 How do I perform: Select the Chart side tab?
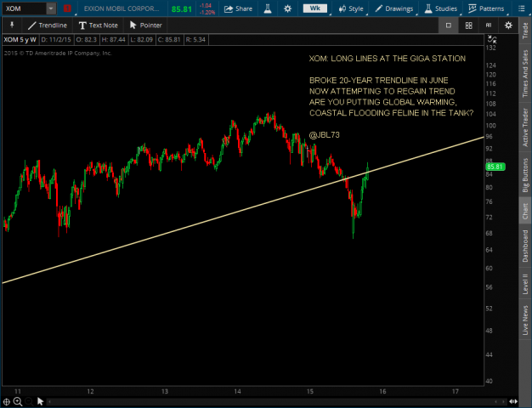[x=525, y=211]
